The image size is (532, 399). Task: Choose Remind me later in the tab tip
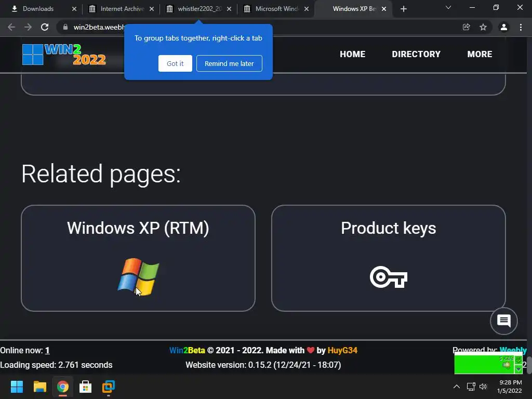(x=229, y=63)
